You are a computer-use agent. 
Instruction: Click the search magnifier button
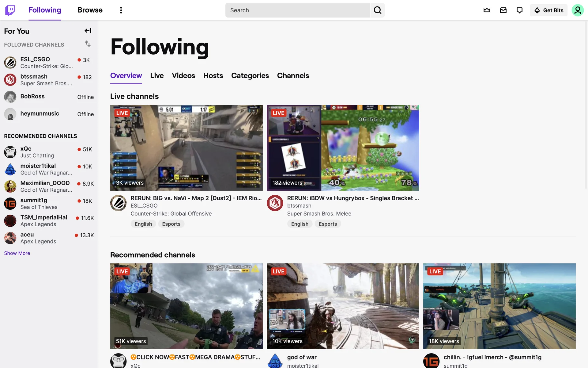click(377, 10)
